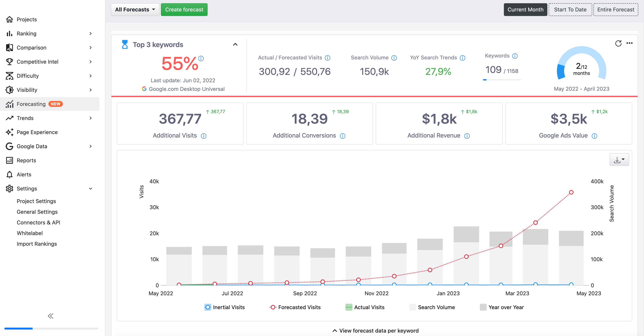Toggle Search Volume series in legend
644x336 pixels.
(x=432, y=307)
